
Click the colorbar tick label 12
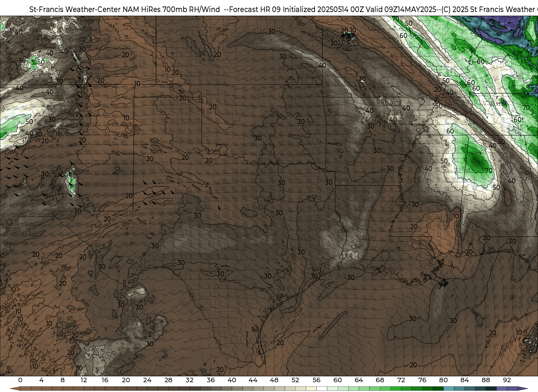pos(84,380)
